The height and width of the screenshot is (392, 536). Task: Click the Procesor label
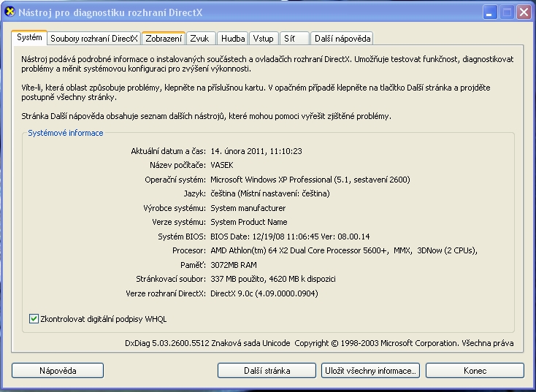tap(189, 251)
